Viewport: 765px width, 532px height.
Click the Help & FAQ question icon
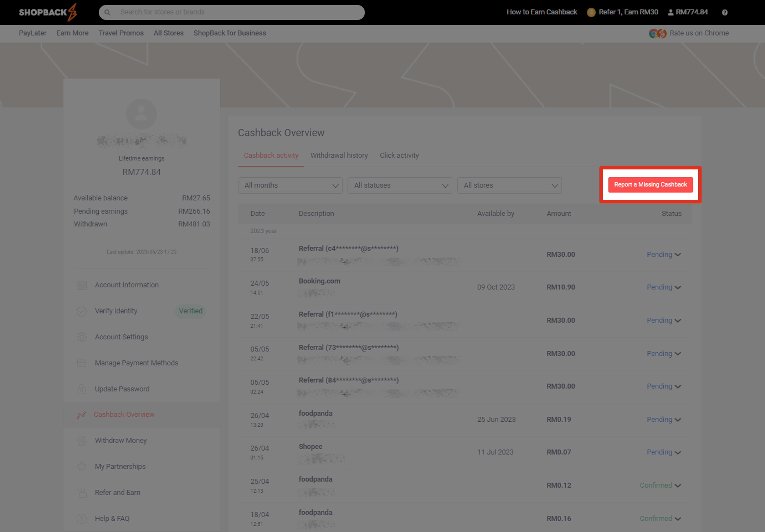(82, 518)
